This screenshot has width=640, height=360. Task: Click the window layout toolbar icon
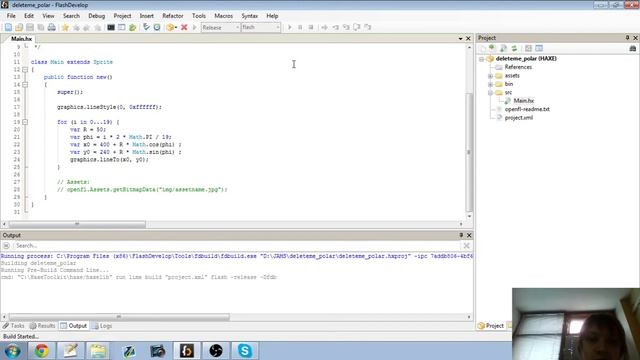pos(122,27)
